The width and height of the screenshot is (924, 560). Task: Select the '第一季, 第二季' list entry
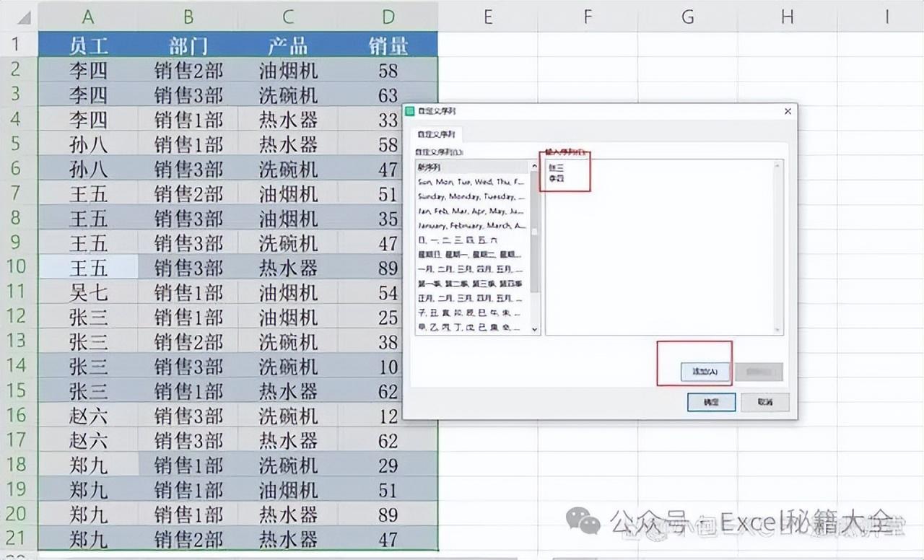(x=473, y=284)
